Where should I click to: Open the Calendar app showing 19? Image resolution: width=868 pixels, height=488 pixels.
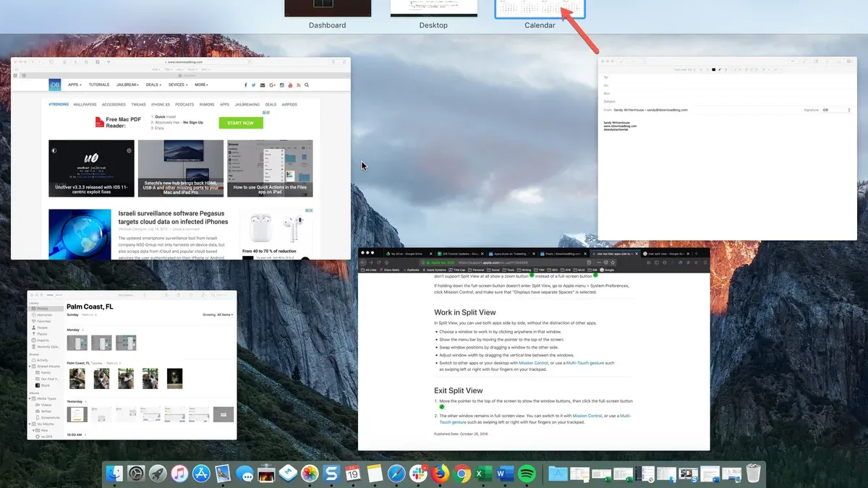coord(353,474)
